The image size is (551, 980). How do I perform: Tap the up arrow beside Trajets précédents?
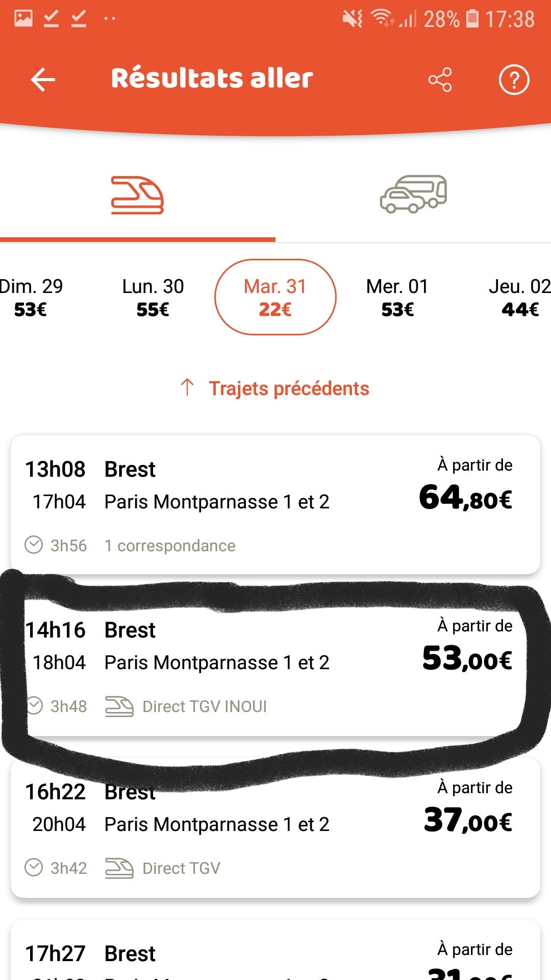(187, 387)
